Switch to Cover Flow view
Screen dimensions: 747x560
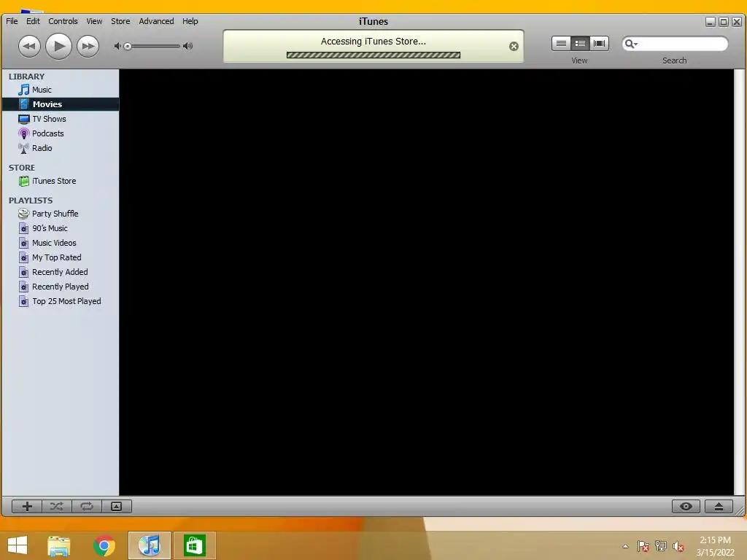coord(600,43)
